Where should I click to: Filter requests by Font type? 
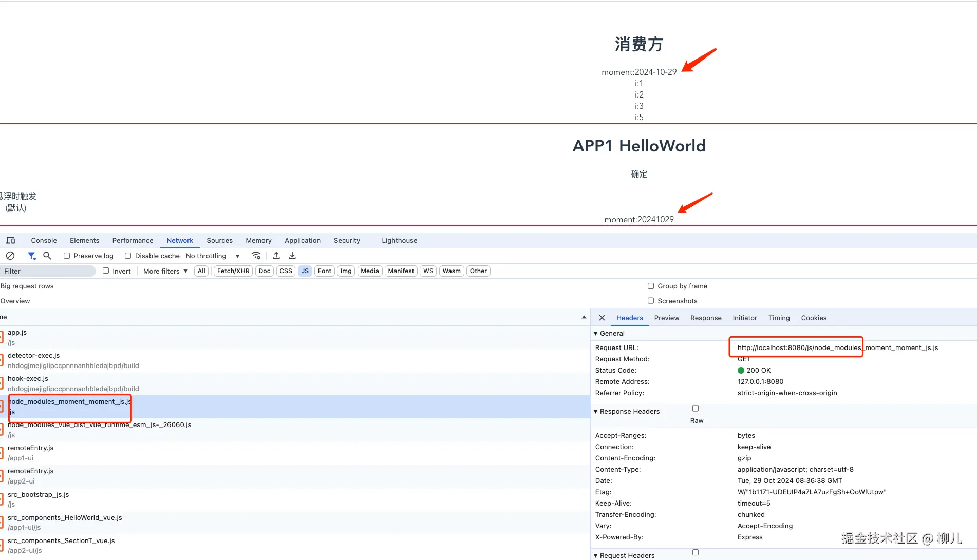(325, 271)
